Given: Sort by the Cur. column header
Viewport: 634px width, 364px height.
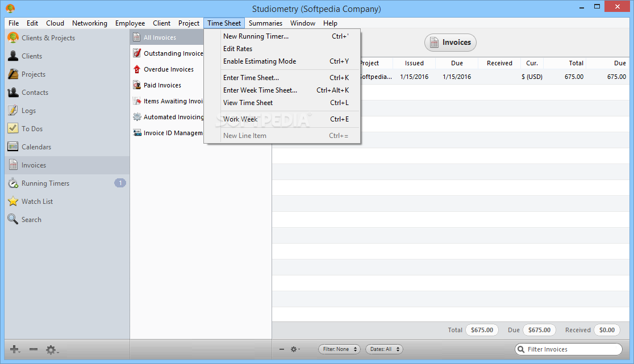Looking at the screenshot, I should pyautogui.click(x=532, y=63).
